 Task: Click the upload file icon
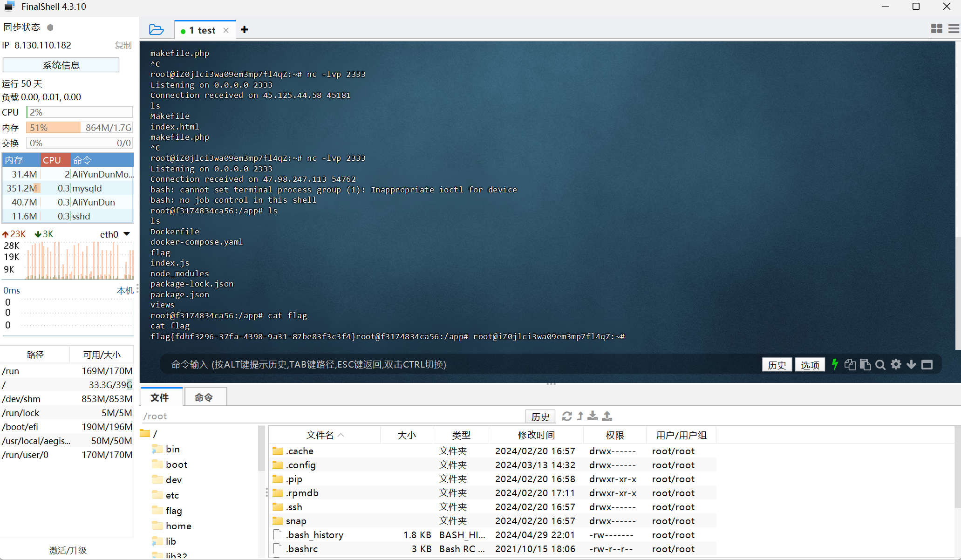[x=607, y=416]
